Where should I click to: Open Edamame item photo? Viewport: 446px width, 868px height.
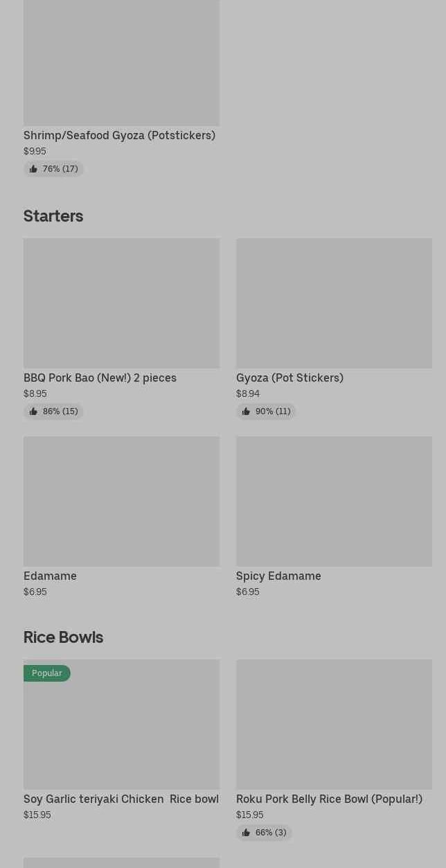121,501
